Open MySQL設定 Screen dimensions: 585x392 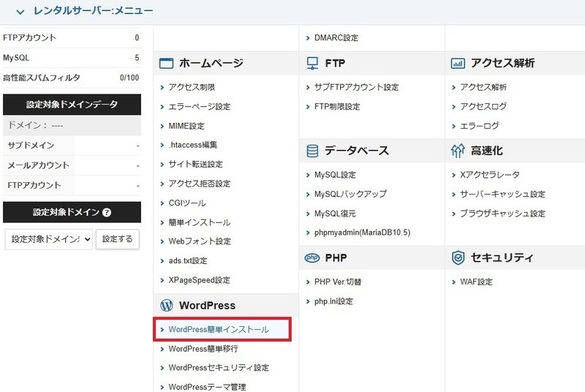coord(335,175)
